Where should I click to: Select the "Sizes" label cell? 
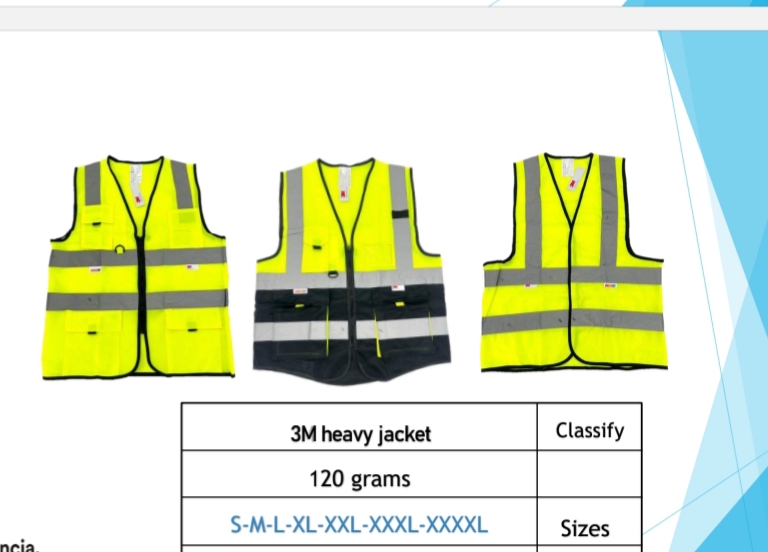(585, 527)
